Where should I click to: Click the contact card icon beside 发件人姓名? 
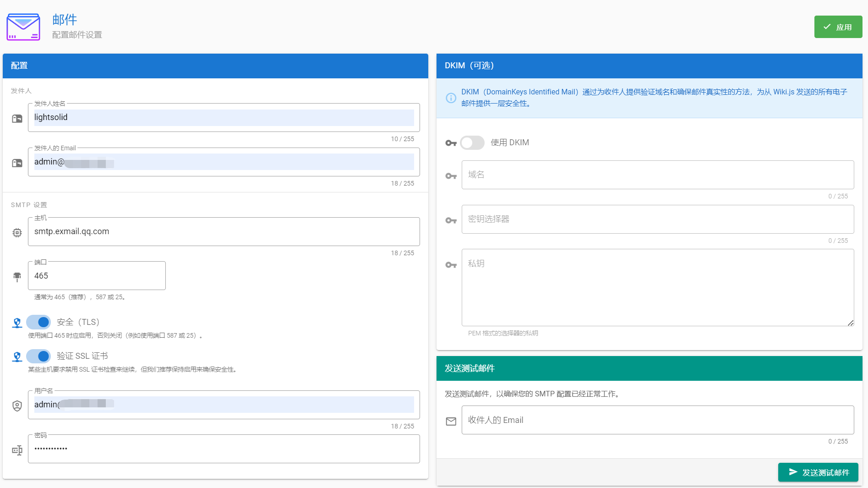click(17, 119)
